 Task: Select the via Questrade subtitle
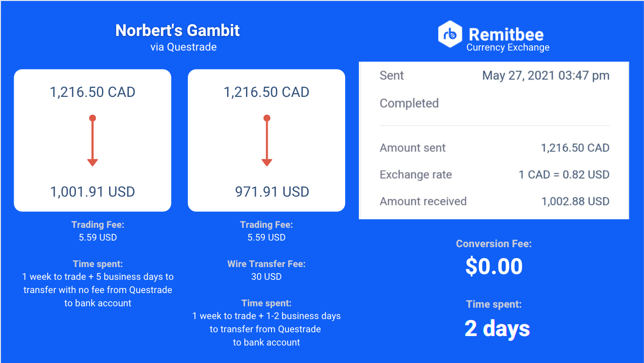coord(184,47)
